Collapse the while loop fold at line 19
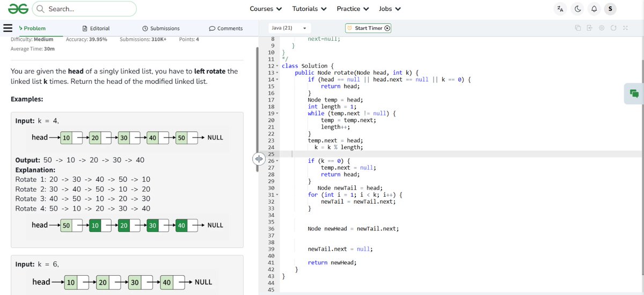644x295 pixels. point(277,113)
